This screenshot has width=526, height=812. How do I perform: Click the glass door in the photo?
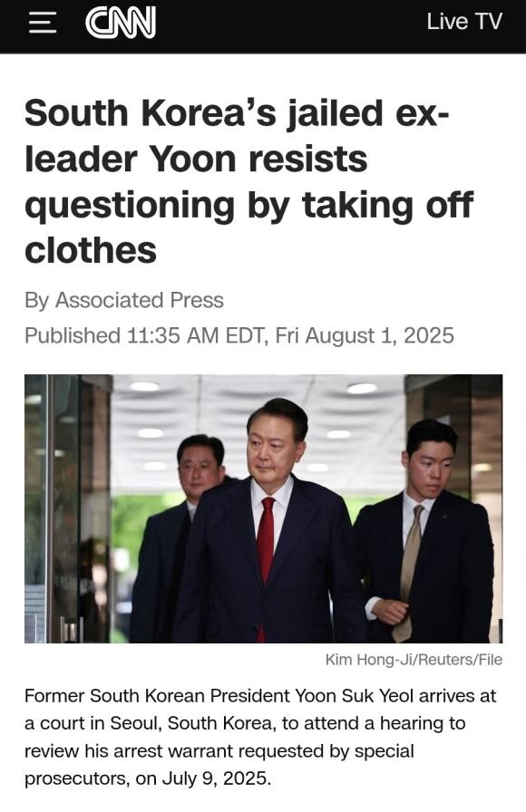67,508
